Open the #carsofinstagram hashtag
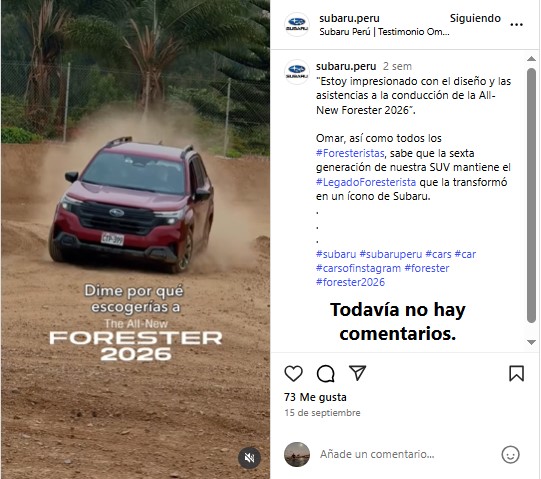The width and height of the screenshot is (541, 479). [358, 268]
